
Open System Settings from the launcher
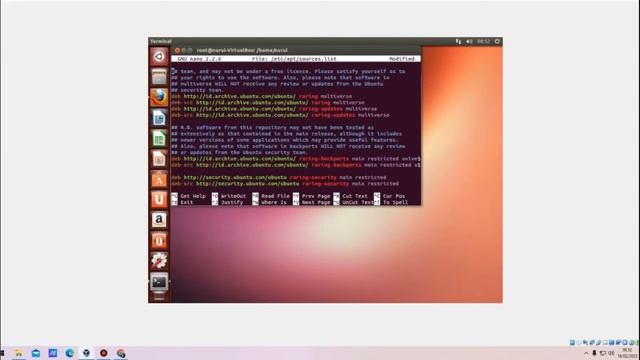[x=159, y=261]
